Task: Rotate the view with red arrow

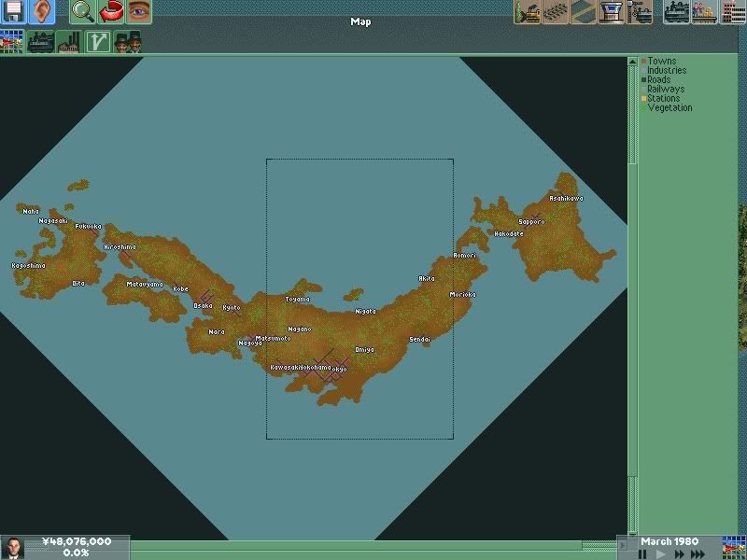Action: tap(111, 11)
